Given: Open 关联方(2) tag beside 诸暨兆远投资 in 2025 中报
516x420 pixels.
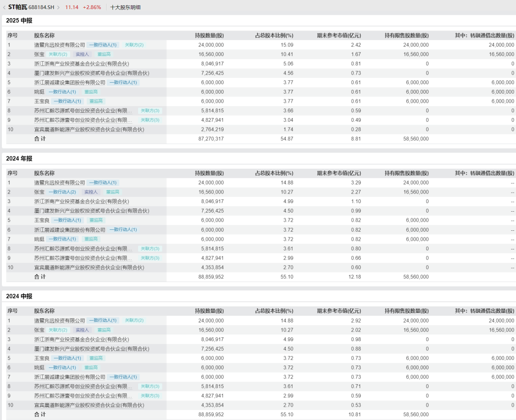Looking at the screenshot, I should pyautogui.click(x=134, y=45).
